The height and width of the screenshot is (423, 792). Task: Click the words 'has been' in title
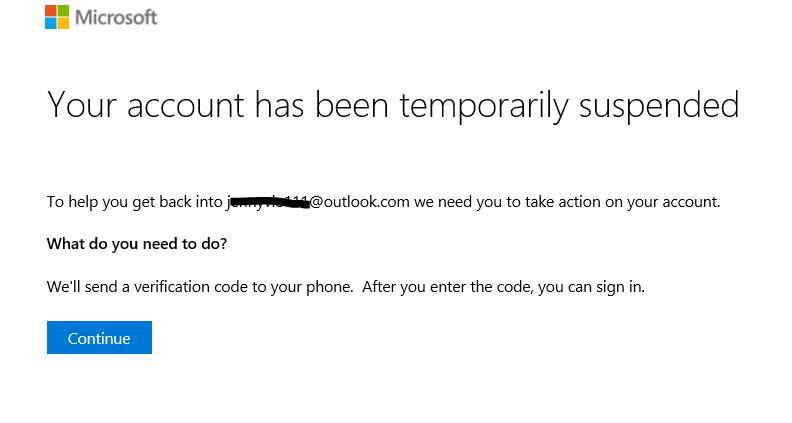[321, 105]
